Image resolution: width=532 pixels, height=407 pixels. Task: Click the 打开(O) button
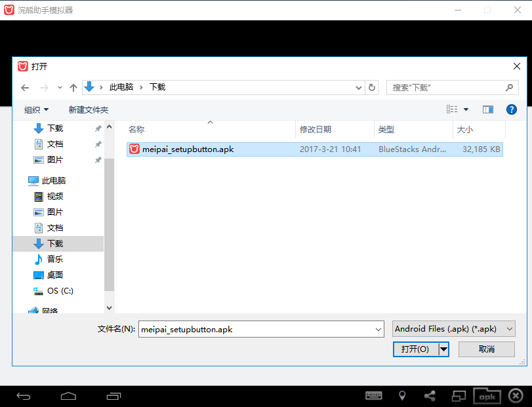tap(415, 349)
